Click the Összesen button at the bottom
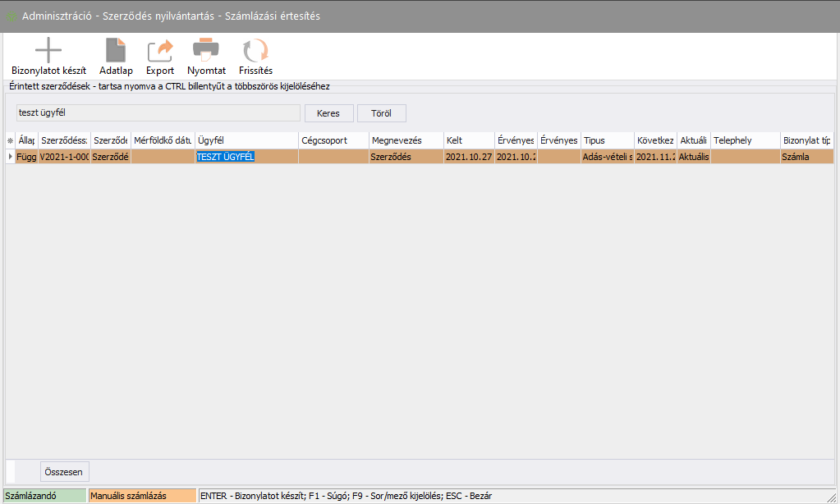The width and height of the screenshot is (840, 504). click(65, 471)
